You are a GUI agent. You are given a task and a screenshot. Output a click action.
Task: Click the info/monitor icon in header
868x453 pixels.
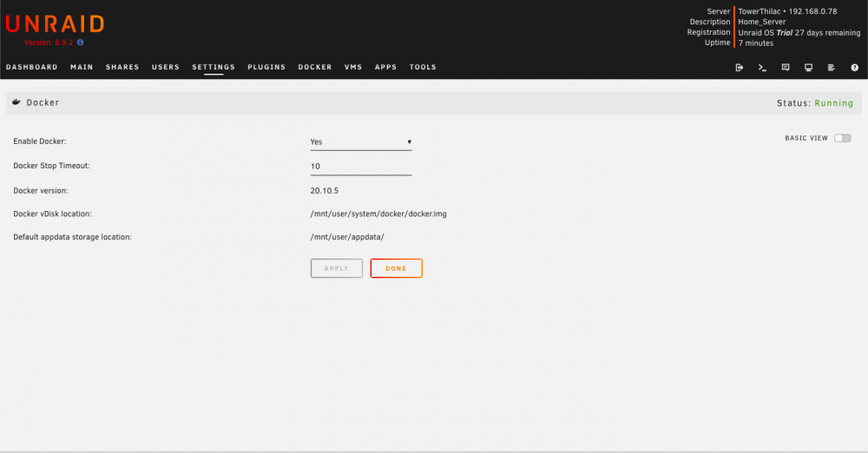tap(808, 68)
